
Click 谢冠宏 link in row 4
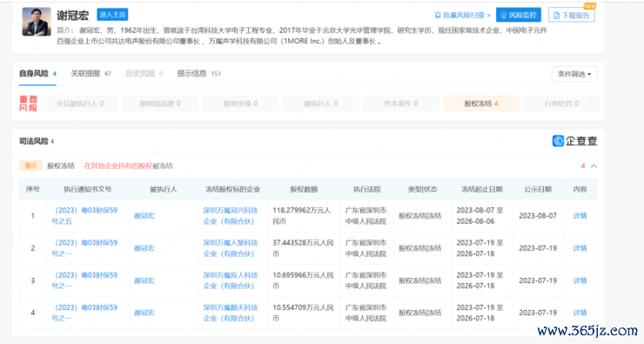tap(144, 313)
